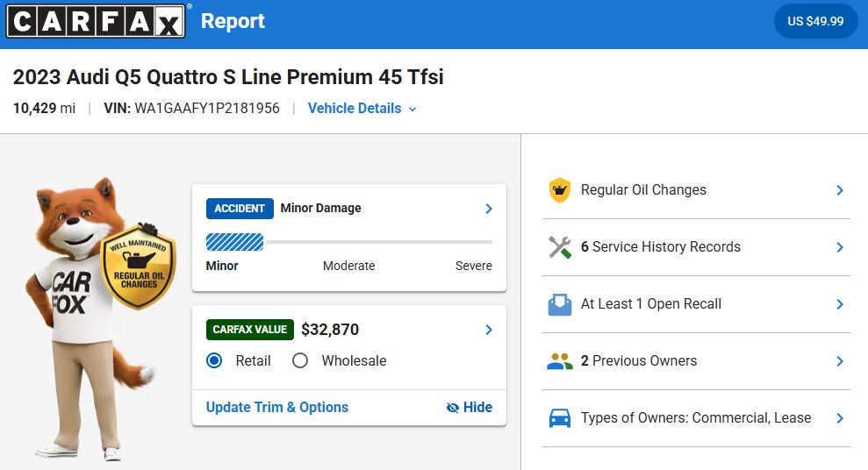This screenshot has height=470, width=868.
Task: Expand Service History Records chevron
Action: 840,247
